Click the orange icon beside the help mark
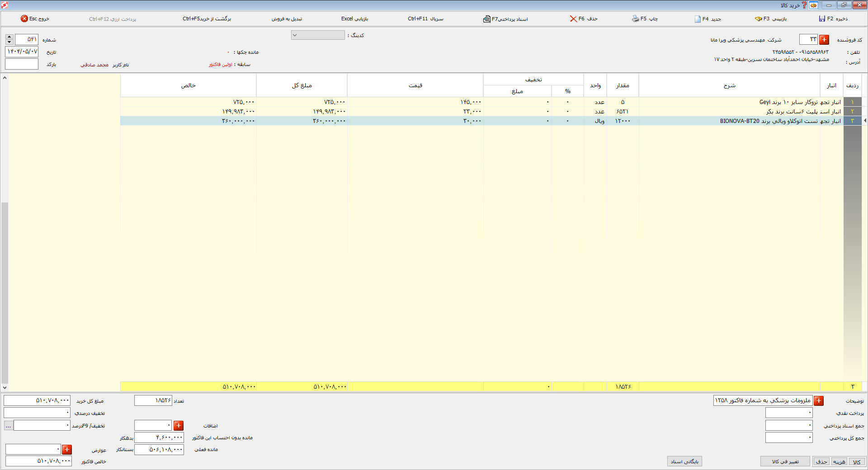Viewport: 868px width, 470px height. click(x=813, y=5)
